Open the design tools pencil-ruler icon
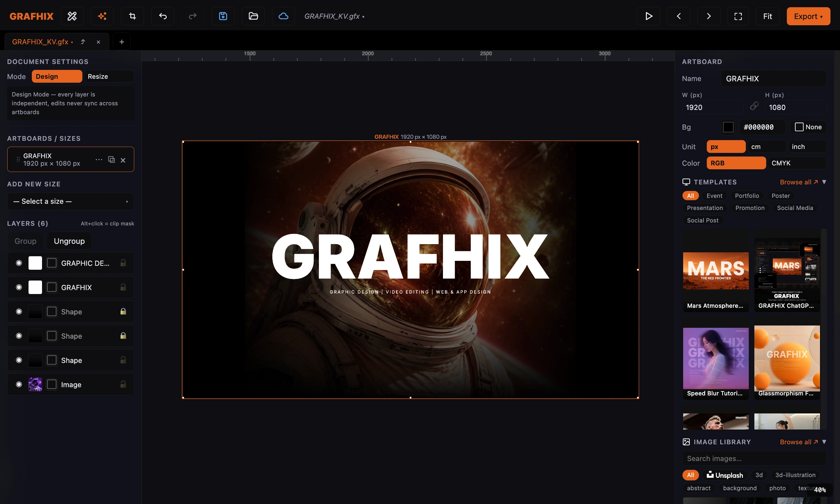The width and height of the screenshot is (840, 504). tap(72, 16)
